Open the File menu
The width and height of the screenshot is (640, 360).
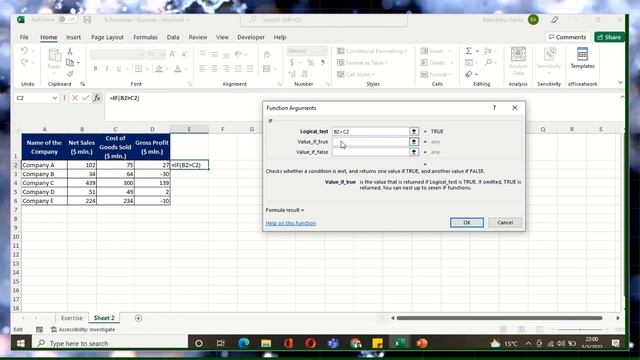click(x=24, y=37)
